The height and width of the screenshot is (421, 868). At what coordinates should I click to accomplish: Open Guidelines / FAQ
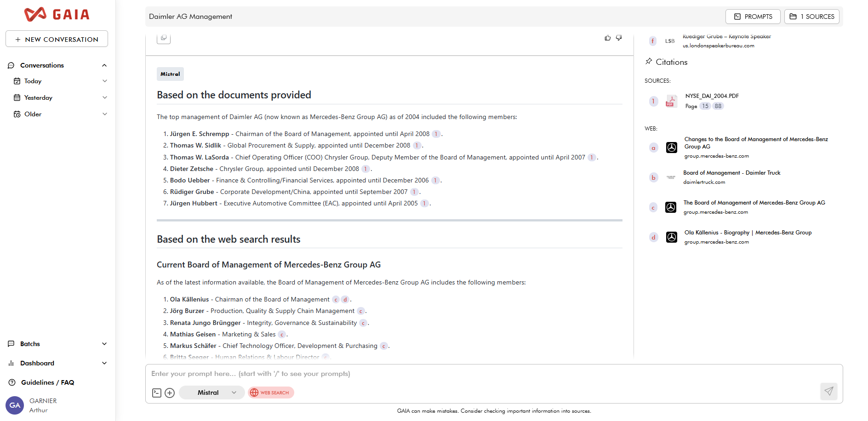(47, 382)
